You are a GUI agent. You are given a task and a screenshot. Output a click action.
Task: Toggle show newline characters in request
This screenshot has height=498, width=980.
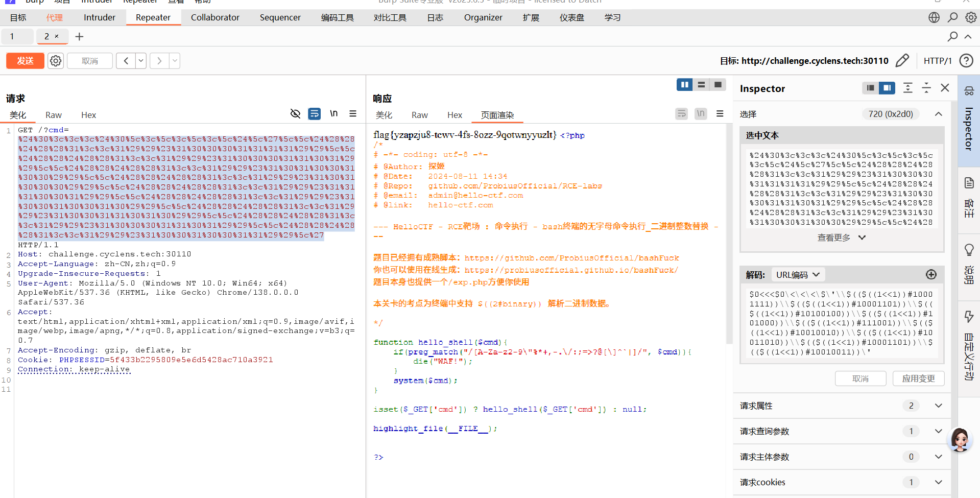click(x=333, y=113)
